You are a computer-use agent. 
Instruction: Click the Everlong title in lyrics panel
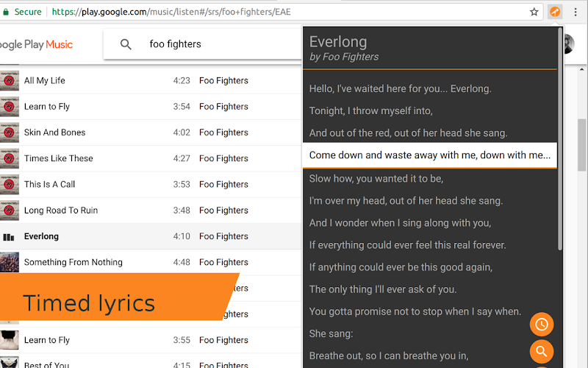coord(338,42)
